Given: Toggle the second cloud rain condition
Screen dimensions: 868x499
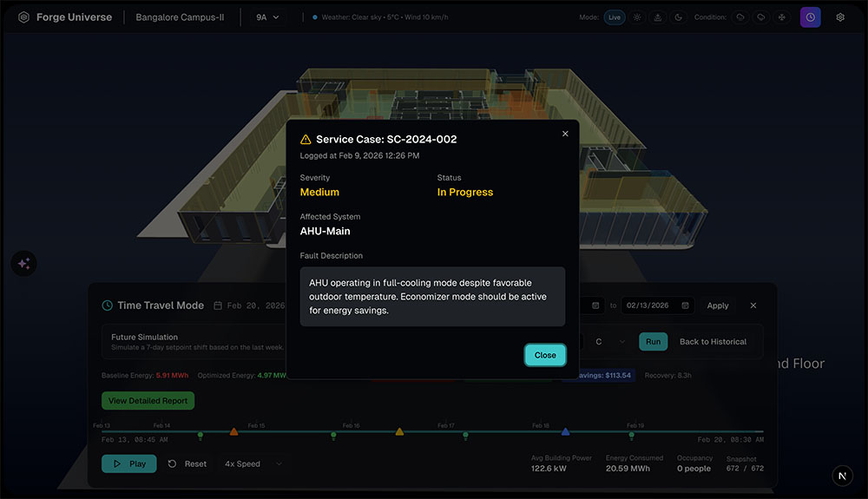Looking at the screenshot, I should (x=760, y=17).
